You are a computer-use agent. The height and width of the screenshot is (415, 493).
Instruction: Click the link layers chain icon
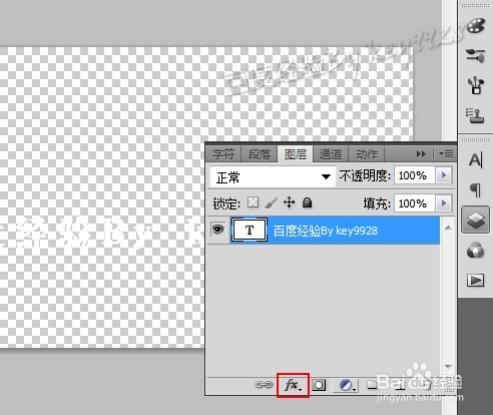[263, 385]
